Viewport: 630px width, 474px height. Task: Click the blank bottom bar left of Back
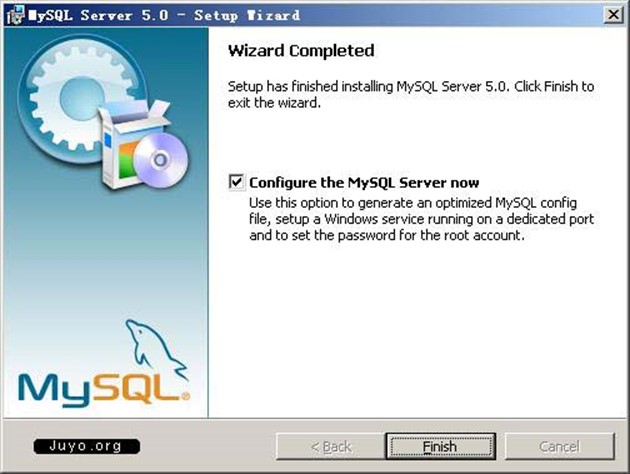[x=210, y=446]
